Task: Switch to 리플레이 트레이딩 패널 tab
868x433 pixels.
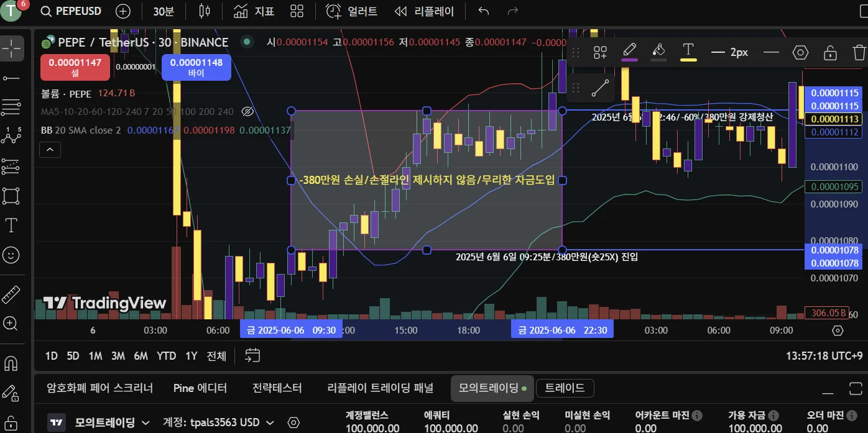Action: pos(381,388)
